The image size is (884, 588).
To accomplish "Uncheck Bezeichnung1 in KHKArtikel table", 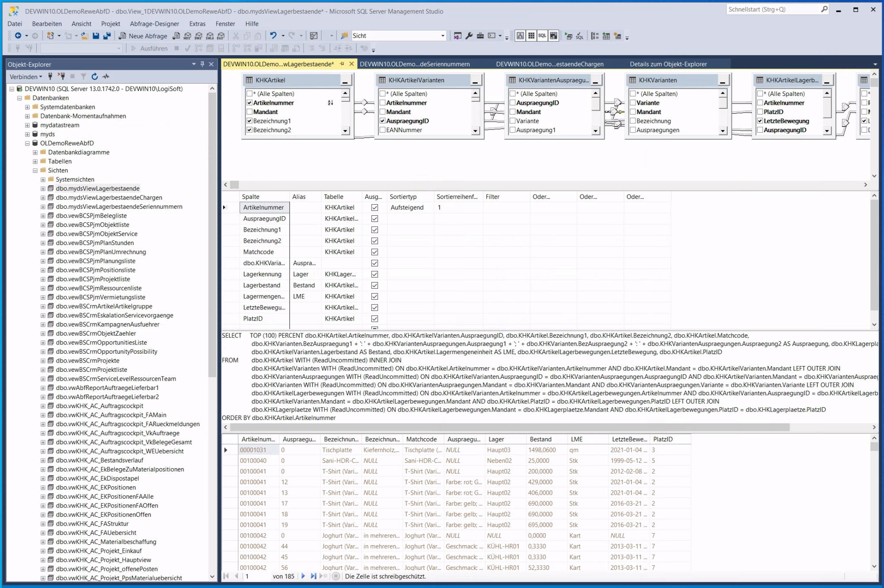I will coord(249,121).
